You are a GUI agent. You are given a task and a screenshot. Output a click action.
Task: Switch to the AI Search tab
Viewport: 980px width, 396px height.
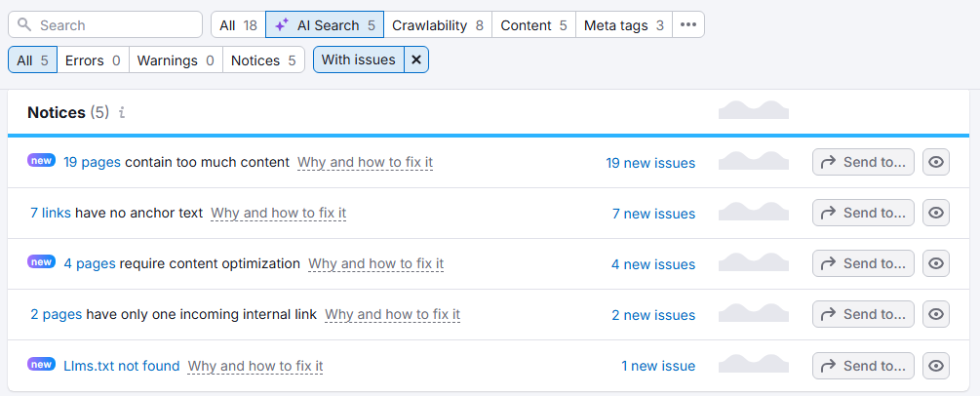324,25
